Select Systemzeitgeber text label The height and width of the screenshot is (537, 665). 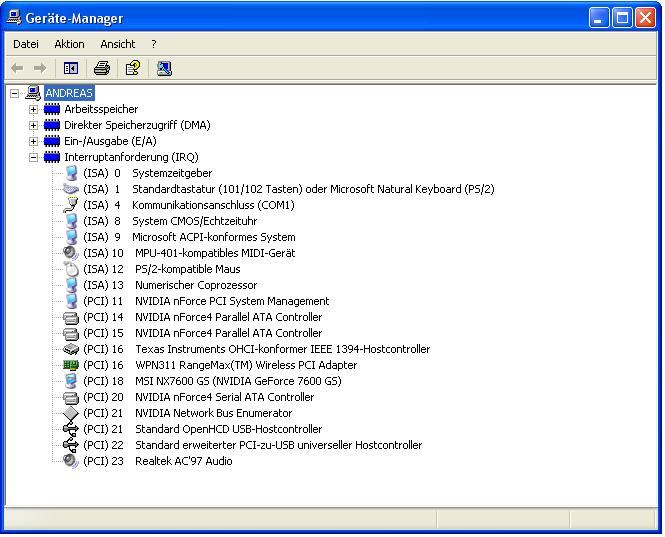[172, 173]
